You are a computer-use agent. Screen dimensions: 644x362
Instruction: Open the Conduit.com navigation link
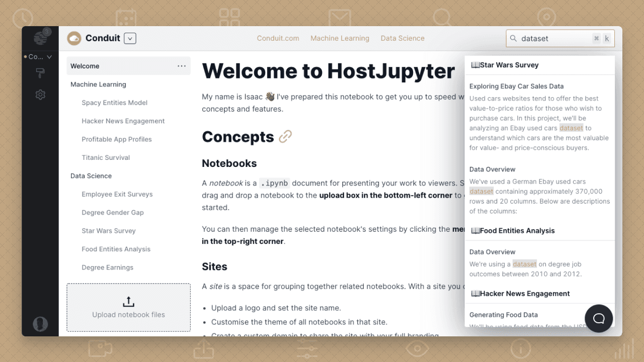[278, 38]
